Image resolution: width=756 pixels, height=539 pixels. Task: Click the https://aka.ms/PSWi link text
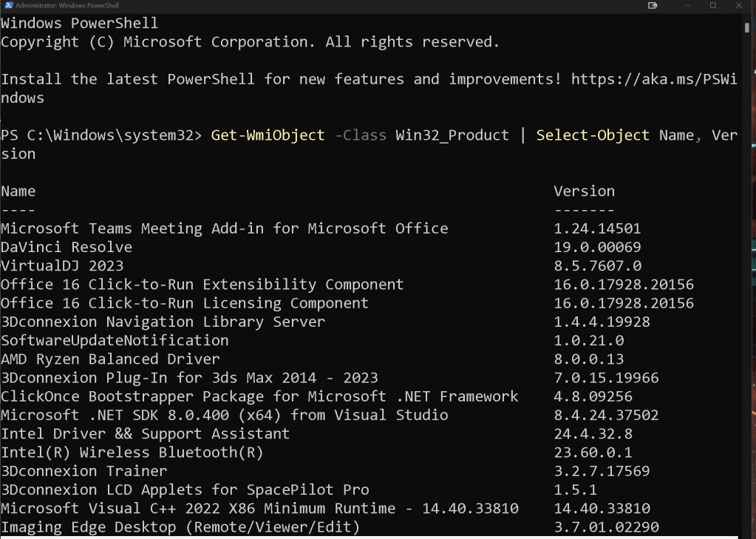coord(654,79)
